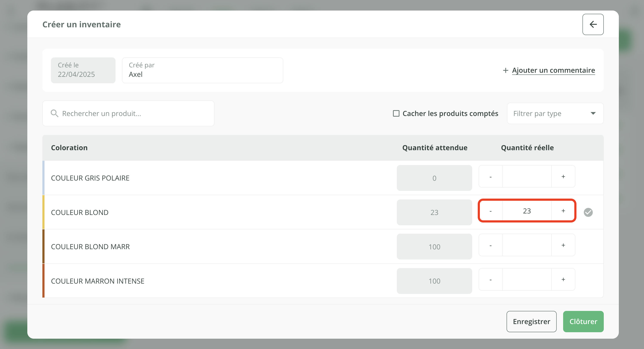This screenshot has height=349, width=644.
Task: Increase Couleur Marron Intense real quantity
Action: (563, 280)
